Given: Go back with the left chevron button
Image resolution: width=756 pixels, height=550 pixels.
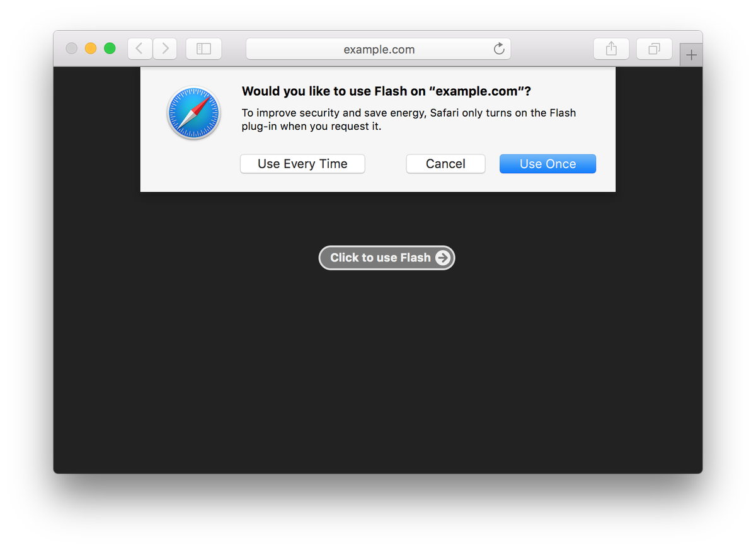Looking at the screenshot, I should (x=140, y=49).
